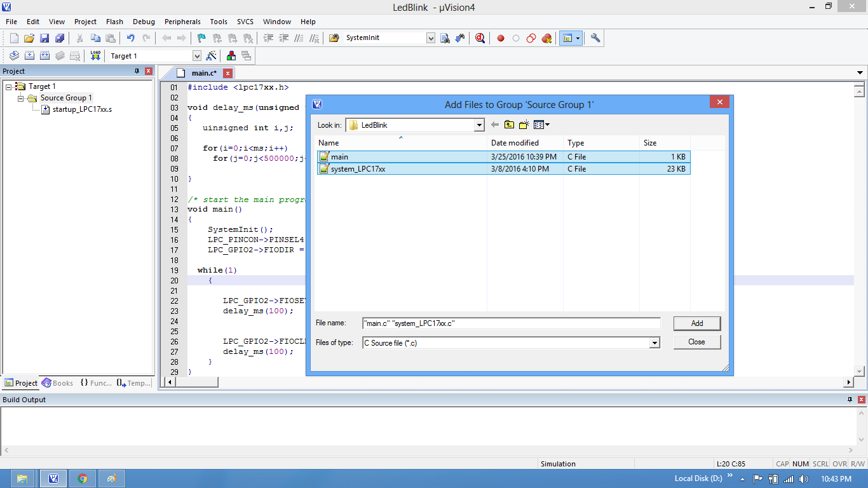
Task: Open the Flash menu
Action: pyautogui.click(x=115, y=22)
